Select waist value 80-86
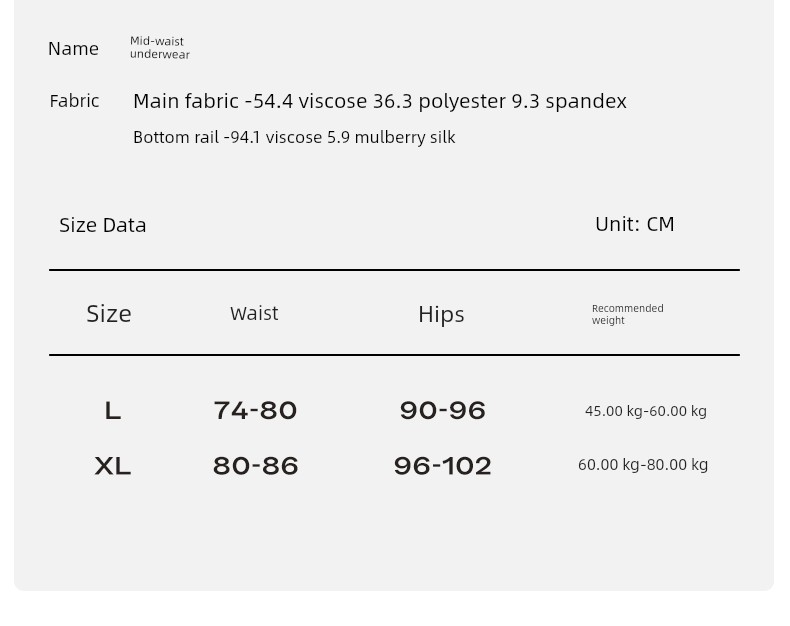 (x=255, y=466)
